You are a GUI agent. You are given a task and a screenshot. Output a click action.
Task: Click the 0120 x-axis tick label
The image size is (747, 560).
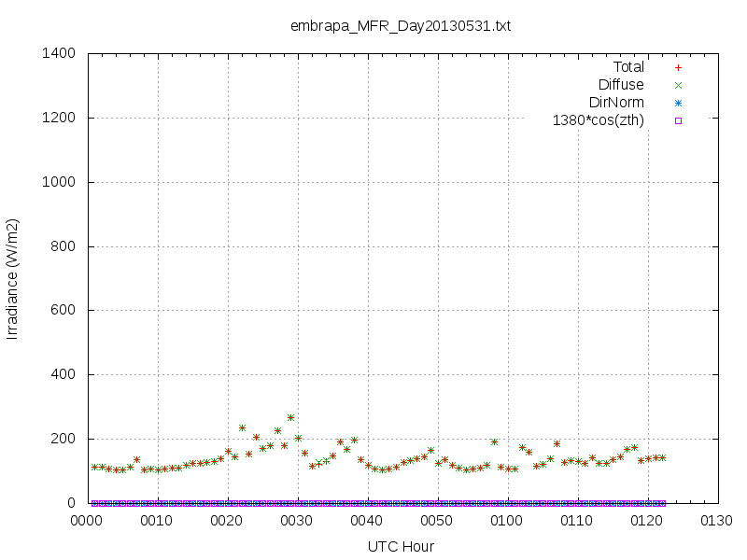point(646,521)
